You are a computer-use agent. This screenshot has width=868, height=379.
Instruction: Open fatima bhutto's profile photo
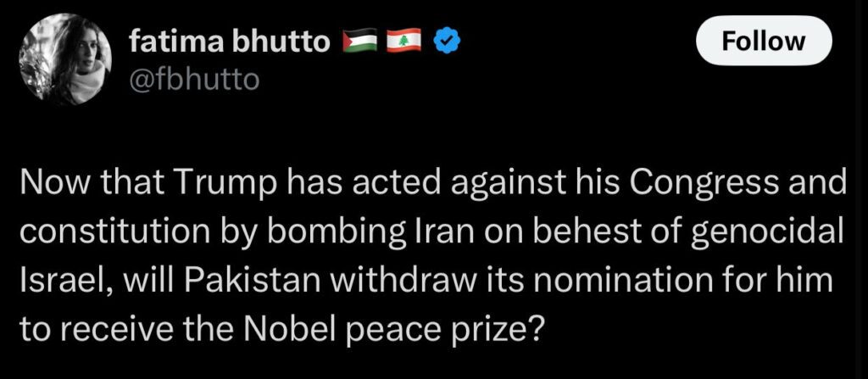[66, 60]
